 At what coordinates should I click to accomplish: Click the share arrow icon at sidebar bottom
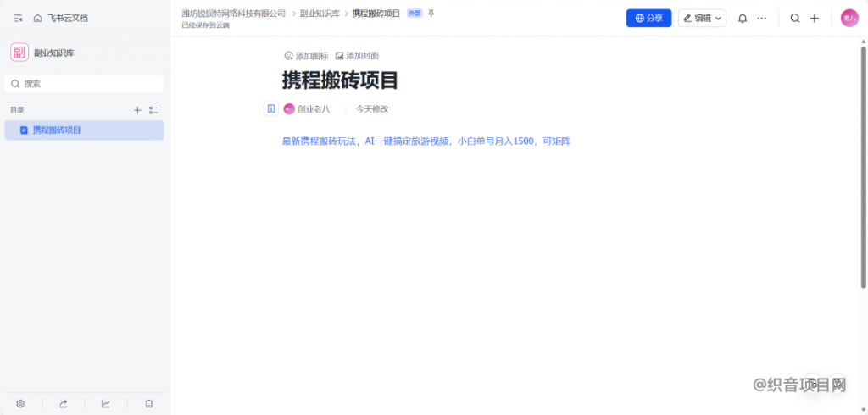coord(63,404)
